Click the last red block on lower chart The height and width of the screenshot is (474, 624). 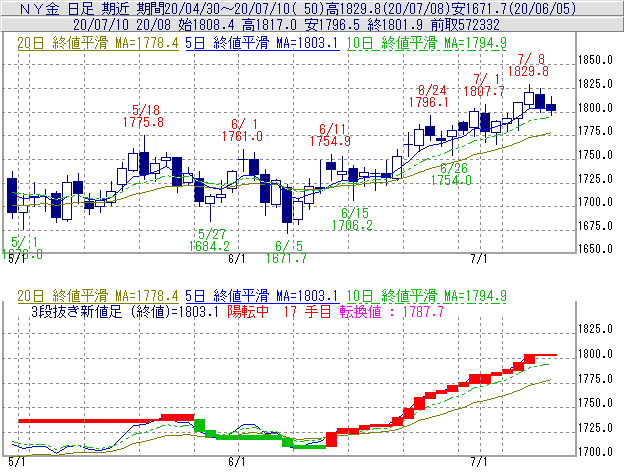tap(530, 359)
